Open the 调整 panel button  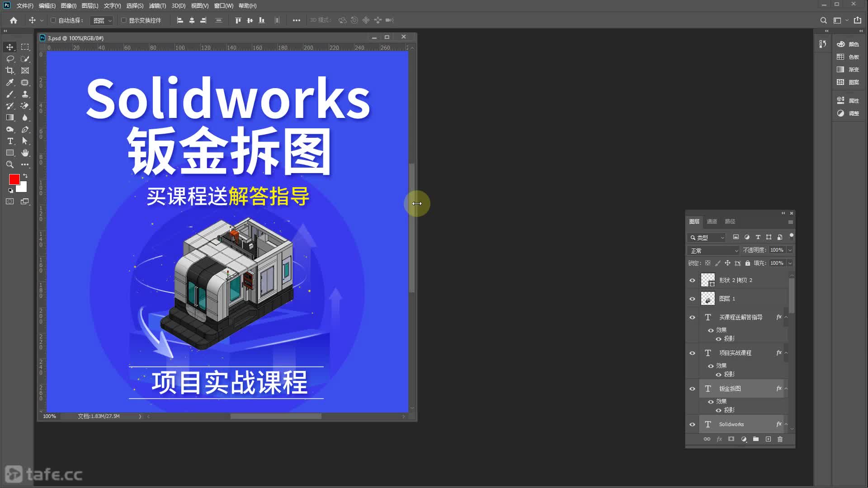coord(848,113)
